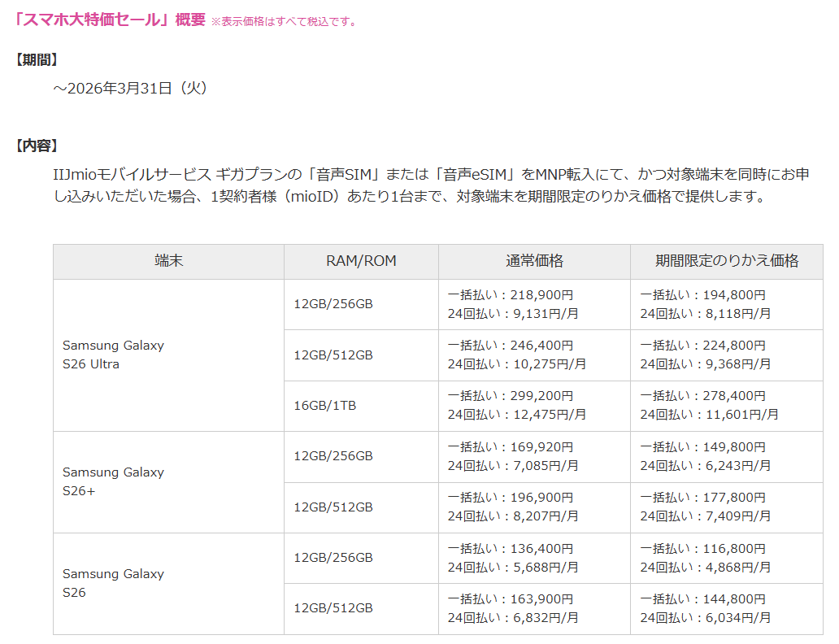Click the switch price 116,800円 cell
The width and height of the screenshot is (839, 644).
[x=726, y=558]
